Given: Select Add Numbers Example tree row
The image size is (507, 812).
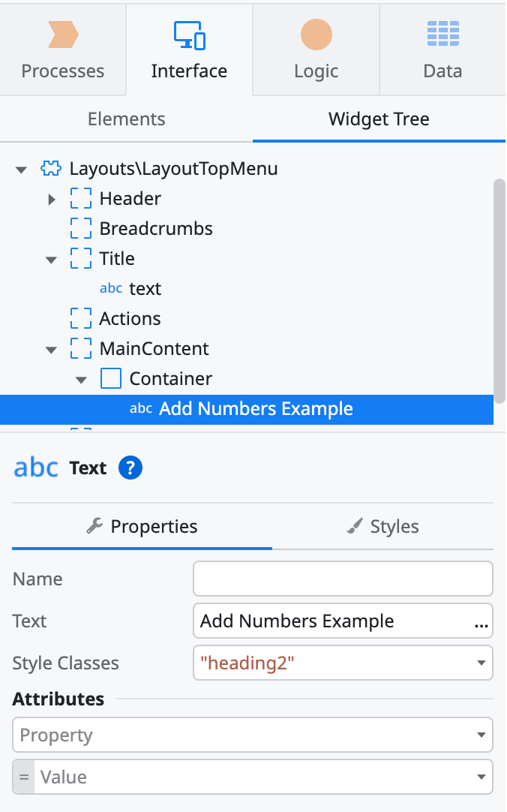Looking at the screenshot, I should coord(247,409).
